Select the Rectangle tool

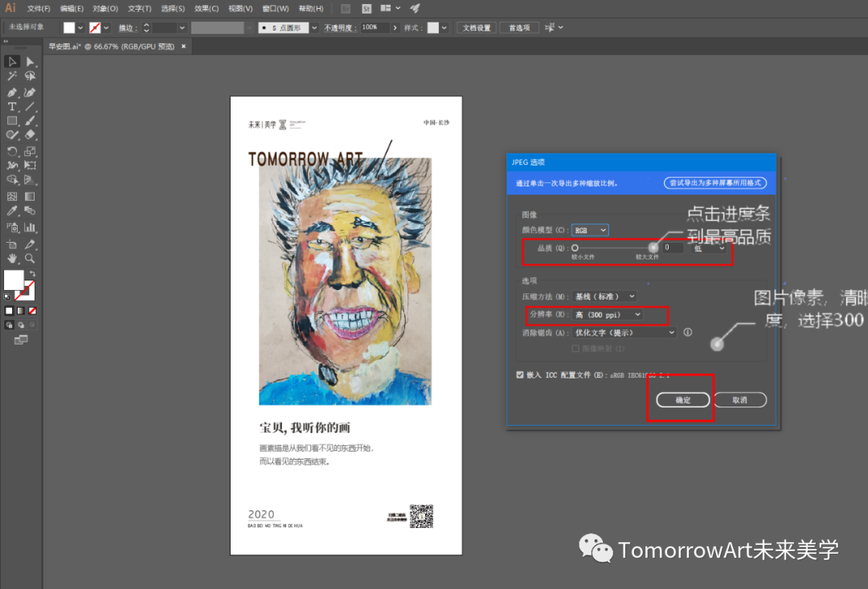(12, 121)
